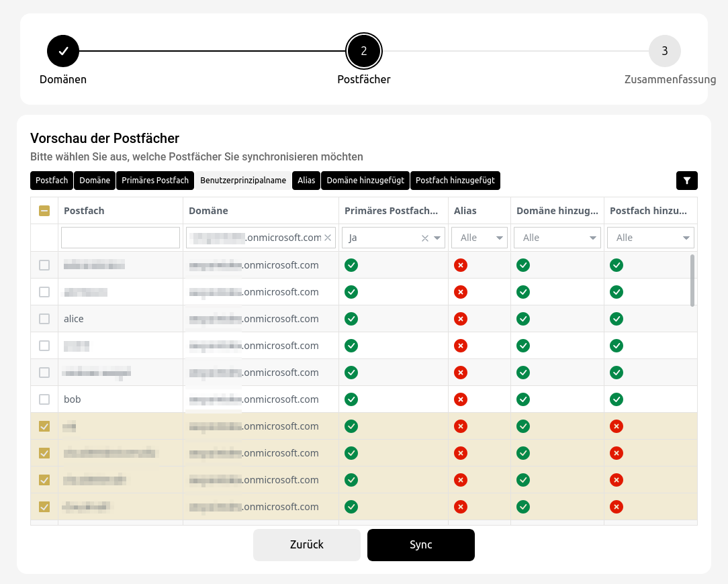Select the Primäres Postfach column tag
Screen dimensions: 728x584
click(x=155, y=181)
